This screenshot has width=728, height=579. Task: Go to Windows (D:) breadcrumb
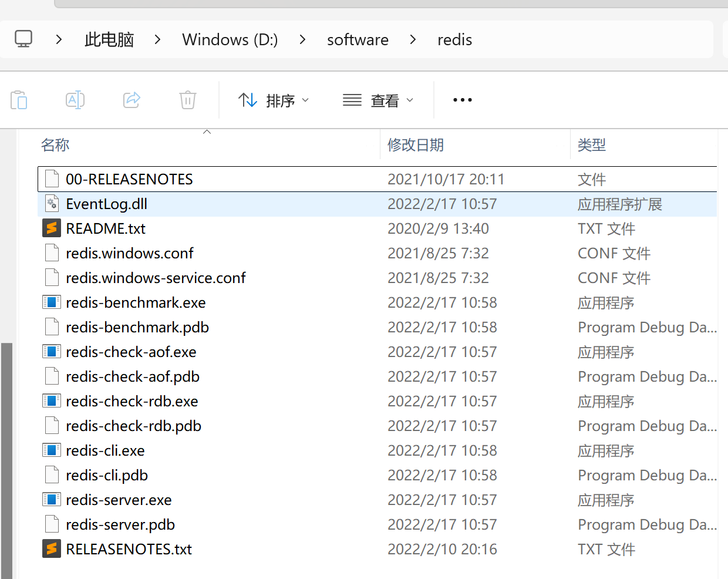point(230,39)
